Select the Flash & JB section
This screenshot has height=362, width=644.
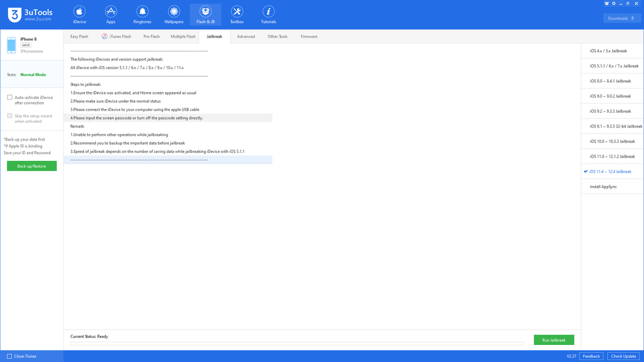pos(206,14)
